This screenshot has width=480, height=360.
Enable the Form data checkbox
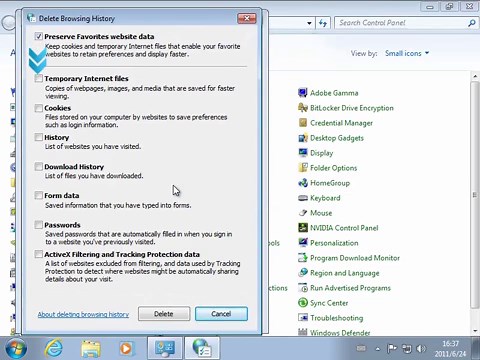coord(39,195)
